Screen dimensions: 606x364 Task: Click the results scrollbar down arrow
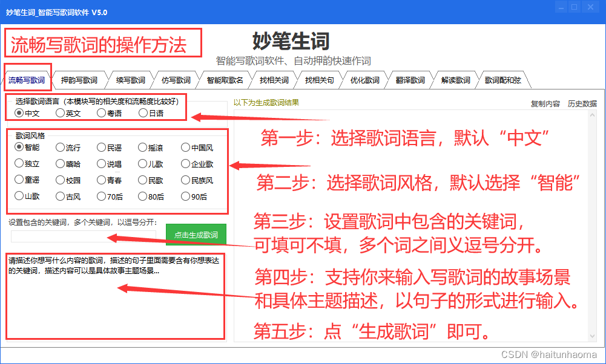coord(592,336)
